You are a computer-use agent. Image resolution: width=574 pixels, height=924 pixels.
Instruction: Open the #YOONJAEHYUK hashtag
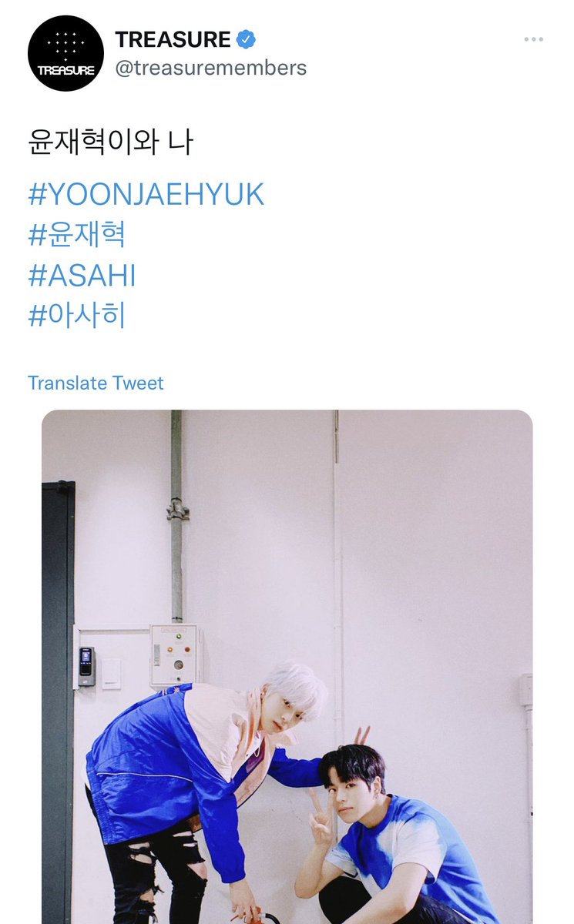coord(146,194)
